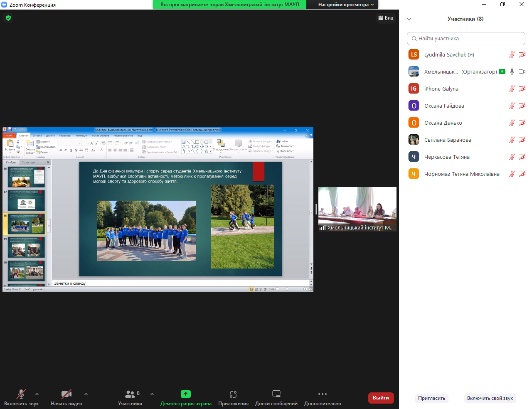Screen dimensions: 532x409
Task: Open Настройки просмотра view options dropdown
Action: pos(346,5)
